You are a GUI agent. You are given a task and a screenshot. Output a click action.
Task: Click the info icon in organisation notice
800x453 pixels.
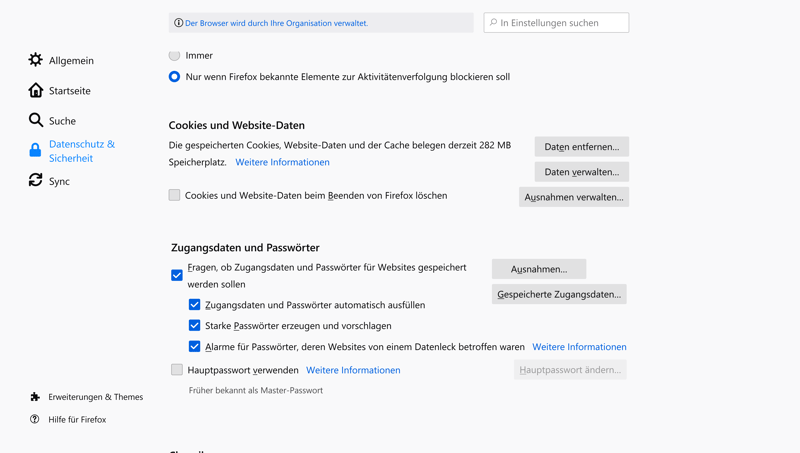179,23
